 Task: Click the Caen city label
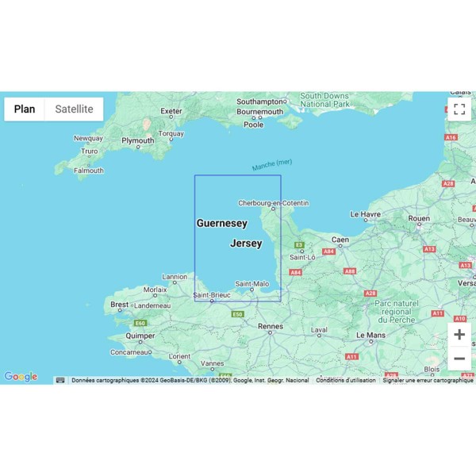[340, 240]
